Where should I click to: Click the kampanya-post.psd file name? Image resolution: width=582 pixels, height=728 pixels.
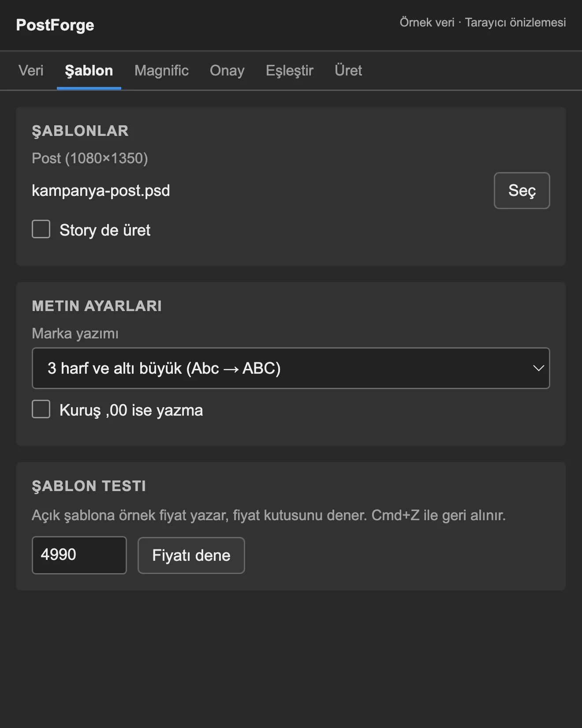tap(101, 191)
